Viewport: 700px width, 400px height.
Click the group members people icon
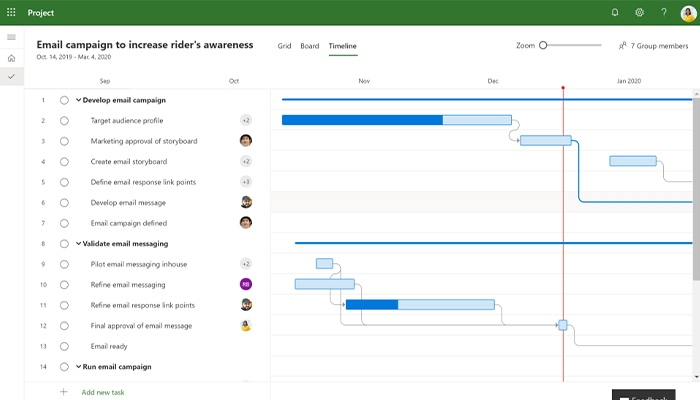click(x=622, y=46)
